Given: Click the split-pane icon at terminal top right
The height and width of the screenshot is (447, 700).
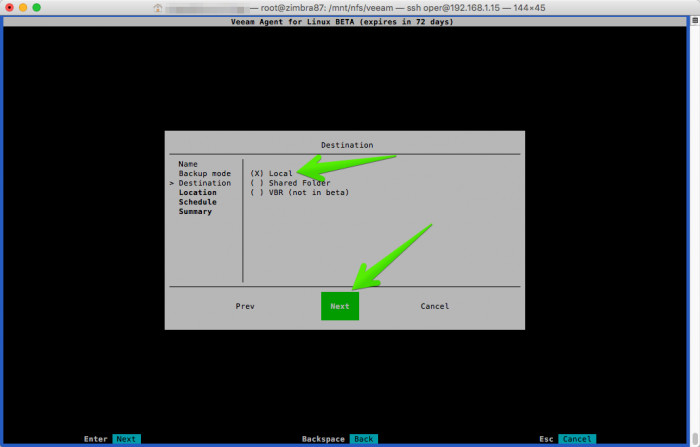Looking at the screenshot, I should click(695, 20).
